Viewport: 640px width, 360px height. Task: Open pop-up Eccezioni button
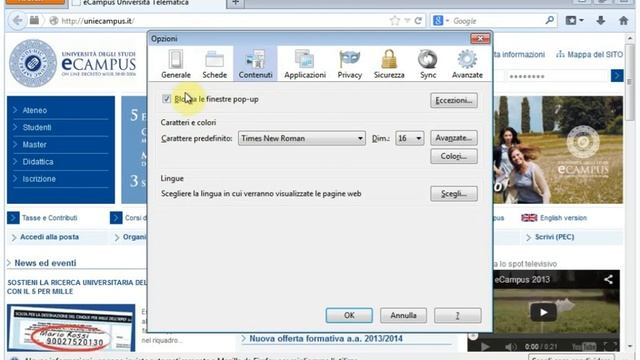click(x=453, y=100)
